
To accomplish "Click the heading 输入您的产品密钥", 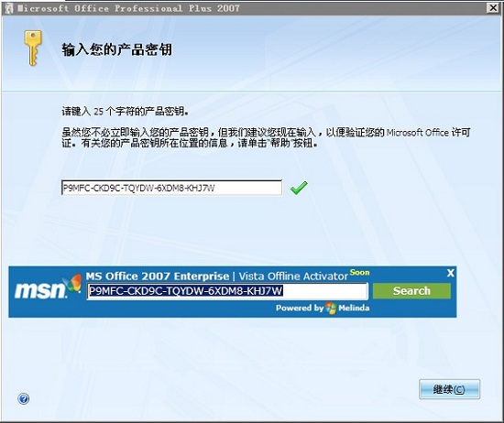I will pos(117,49).
